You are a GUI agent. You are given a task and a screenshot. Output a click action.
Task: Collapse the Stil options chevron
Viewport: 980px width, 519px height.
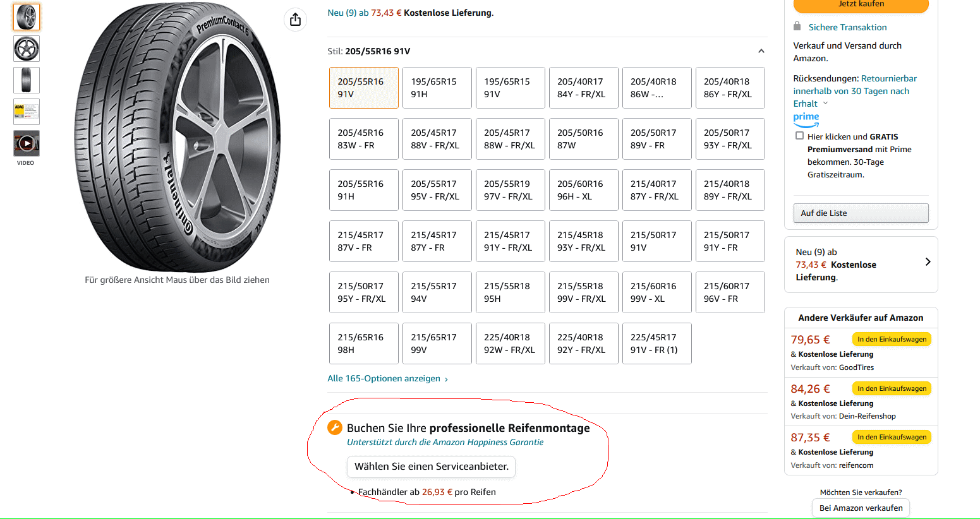(x=761, y=51)
